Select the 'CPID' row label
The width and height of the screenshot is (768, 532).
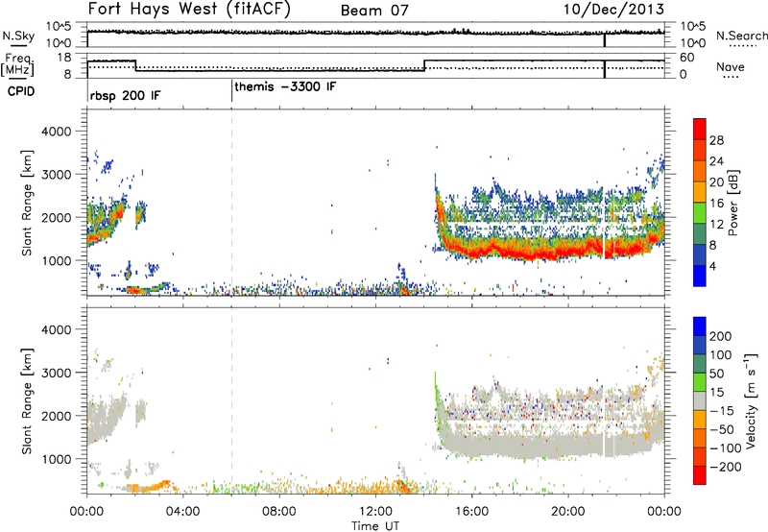click(21, 91)
